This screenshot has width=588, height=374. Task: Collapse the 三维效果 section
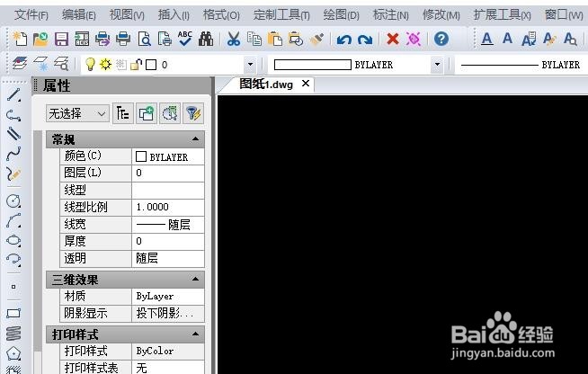click(195, 279)
